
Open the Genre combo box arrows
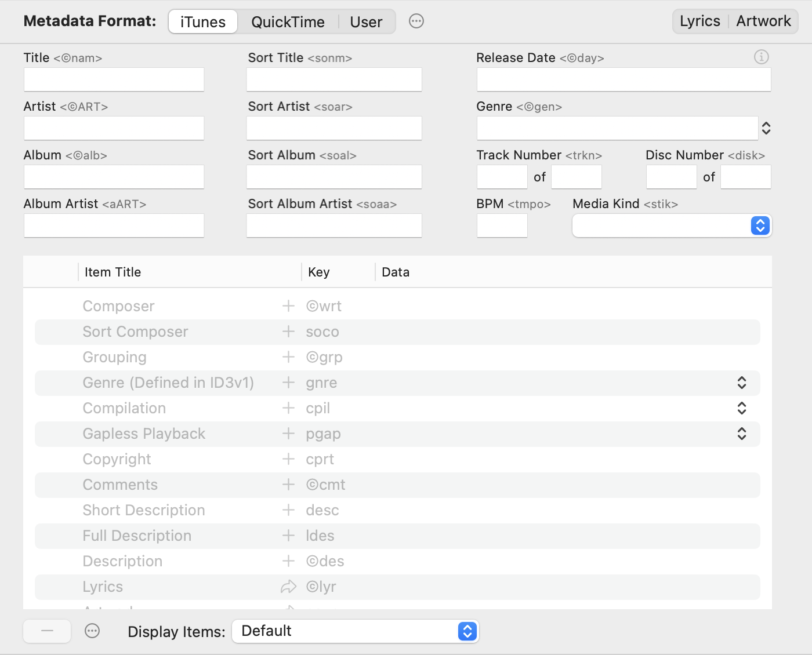pos(766,128)
